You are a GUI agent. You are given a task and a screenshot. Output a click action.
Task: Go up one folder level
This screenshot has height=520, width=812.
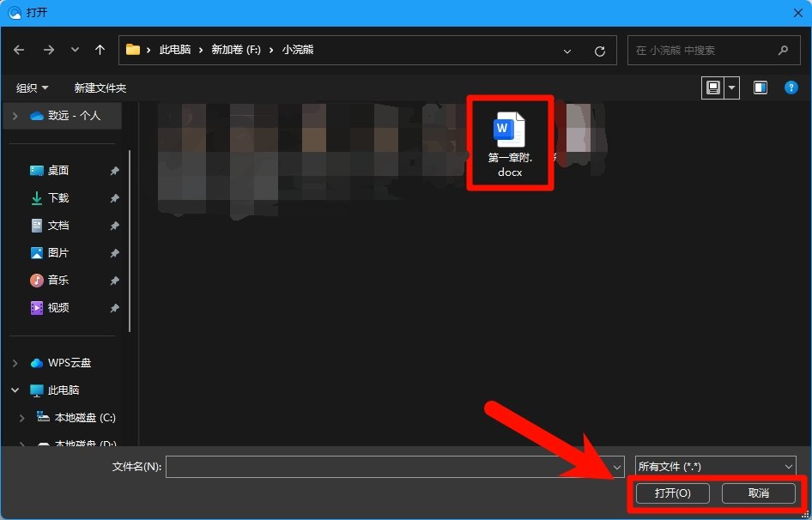coord(100,51)
